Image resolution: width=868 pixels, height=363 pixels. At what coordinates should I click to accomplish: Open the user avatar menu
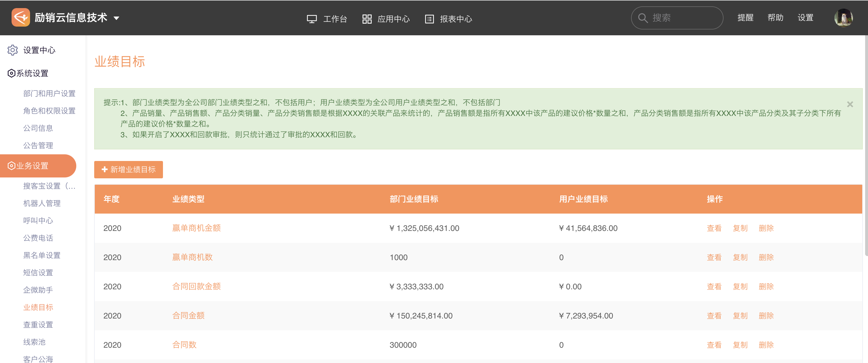click(x=843, y=18)
